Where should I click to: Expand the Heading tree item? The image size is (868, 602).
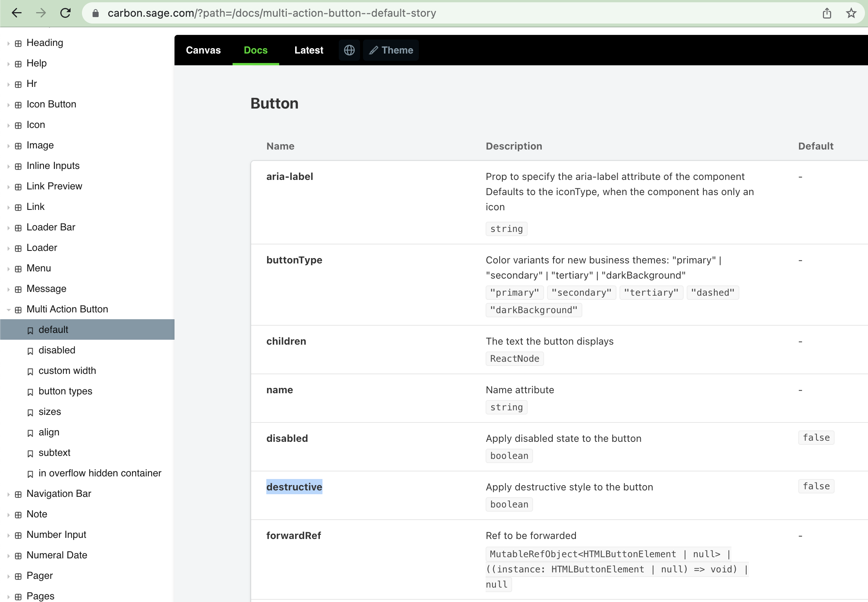(x=8, y=43)
